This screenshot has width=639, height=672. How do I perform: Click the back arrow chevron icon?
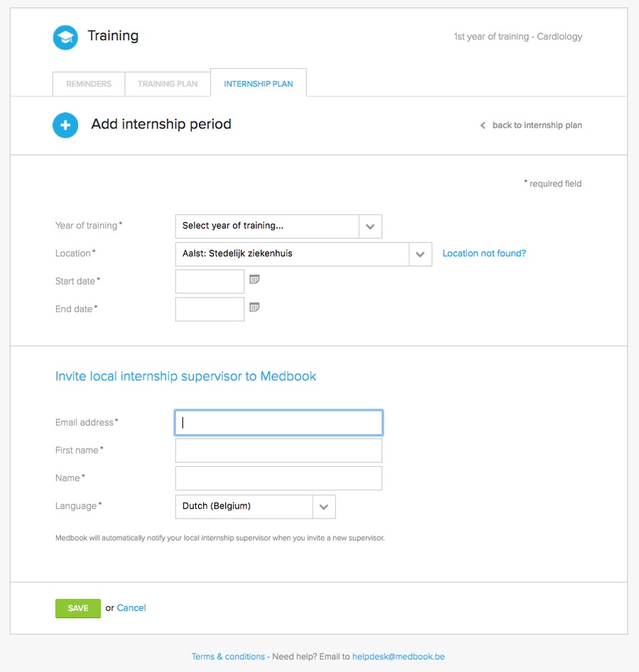[x=483, y=125]
